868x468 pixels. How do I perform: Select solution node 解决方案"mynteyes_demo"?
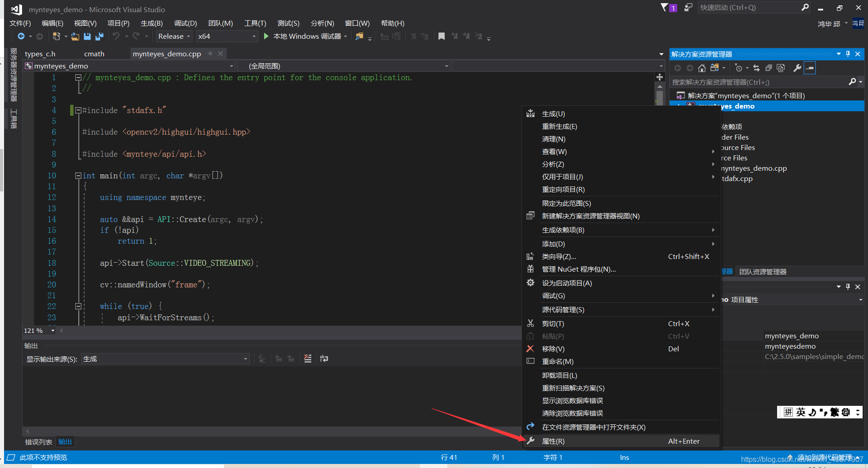coord(746,96)
